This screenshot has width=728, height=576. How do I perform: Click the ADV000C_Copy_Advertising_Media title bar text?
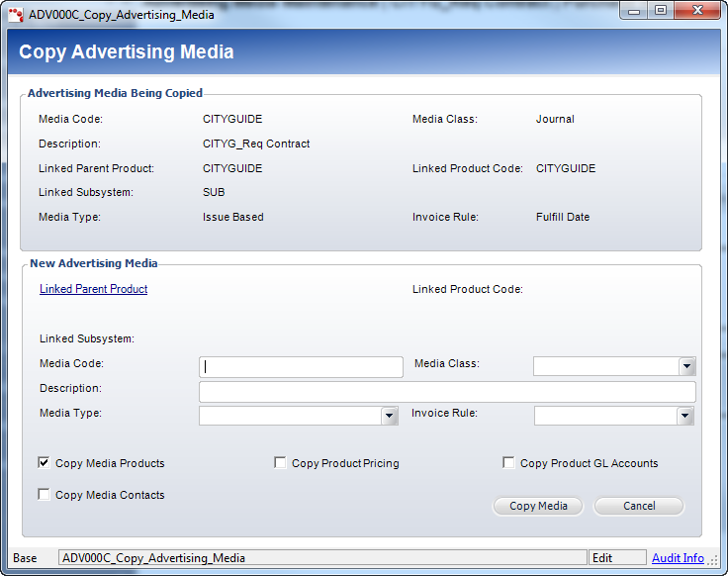point(122,15)
